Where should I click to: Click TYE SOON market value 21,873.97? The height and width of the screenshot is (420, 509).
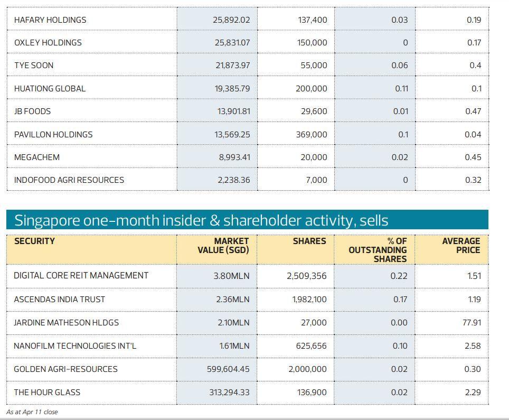[x=232, y=66]
